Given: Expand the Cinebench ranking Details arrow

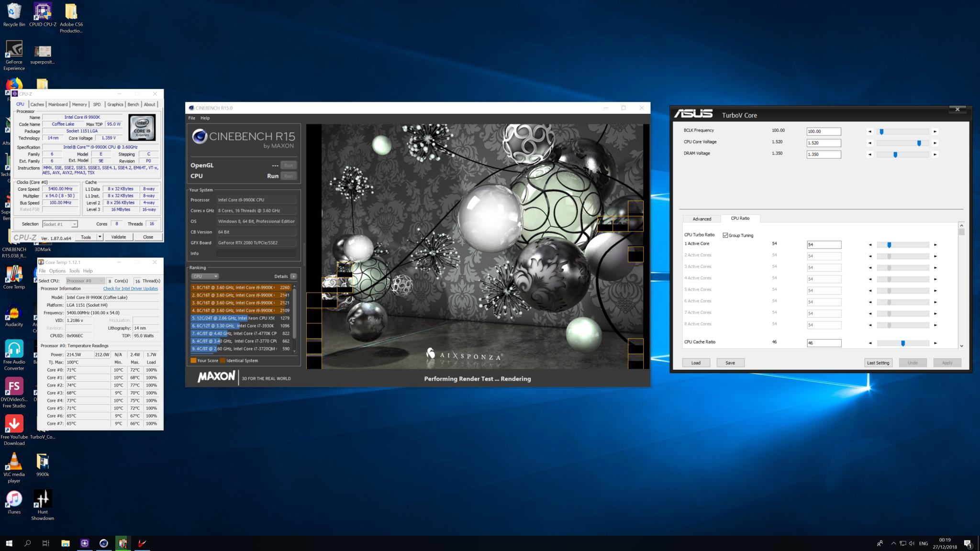Looking at the screenshot, I should pos(293,276).
